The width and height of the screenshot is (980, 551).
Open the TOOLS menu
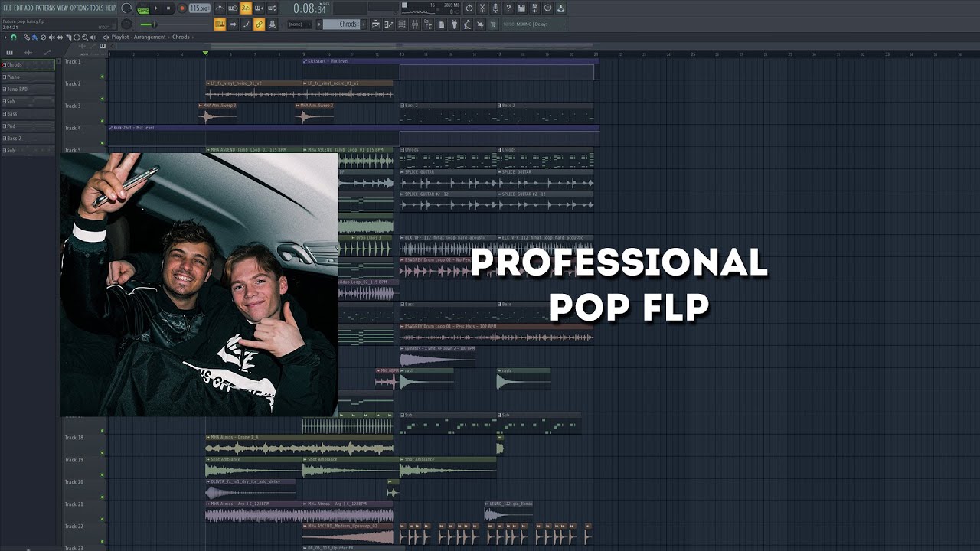pyautogui.click(x=96, y=8)
